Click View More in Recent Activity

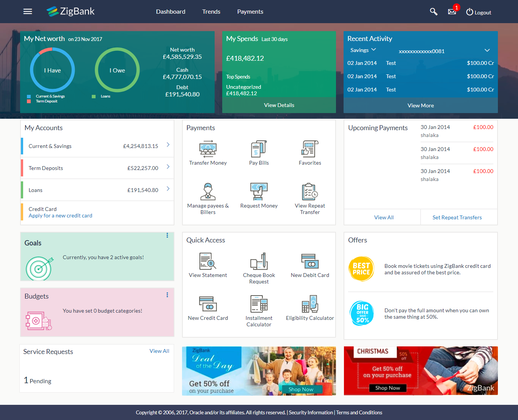(x=421, y=105)
